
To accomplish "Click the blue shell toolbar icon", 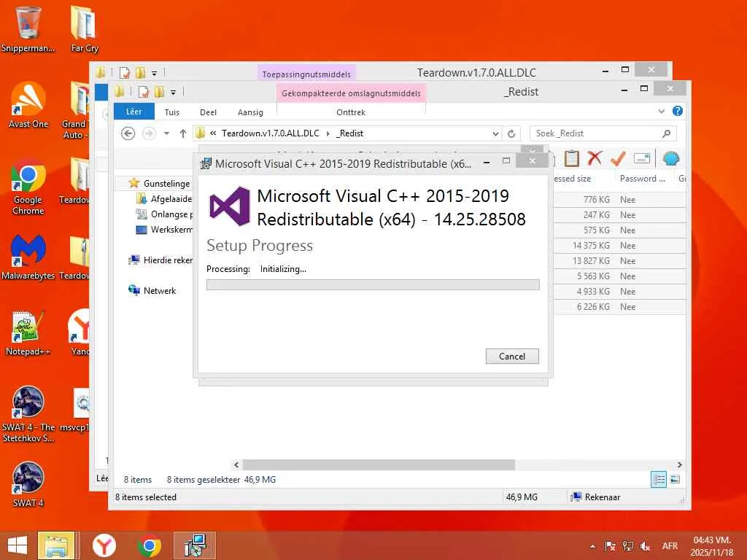I will click(x=671, y=158).
